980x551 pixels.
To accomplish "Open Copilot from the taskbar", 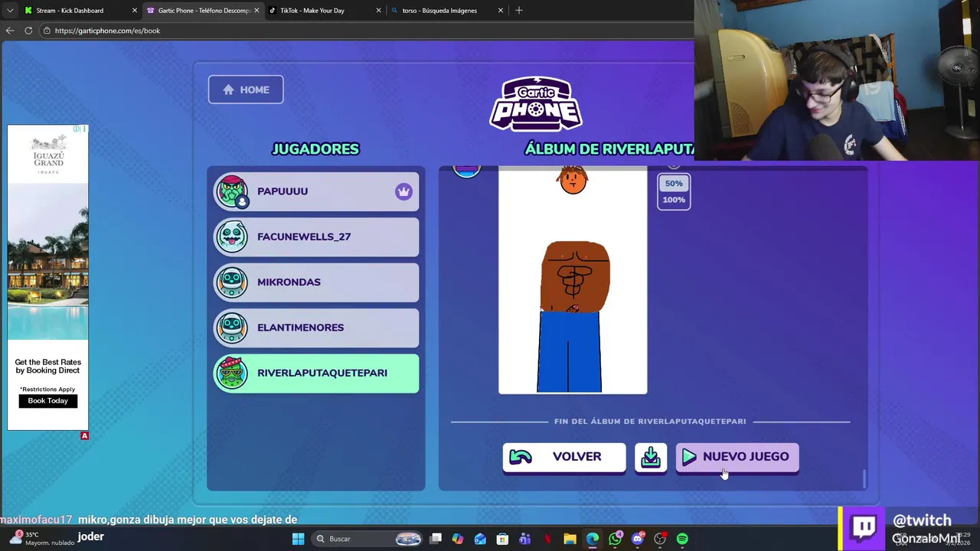I will [x=458, y=539].
